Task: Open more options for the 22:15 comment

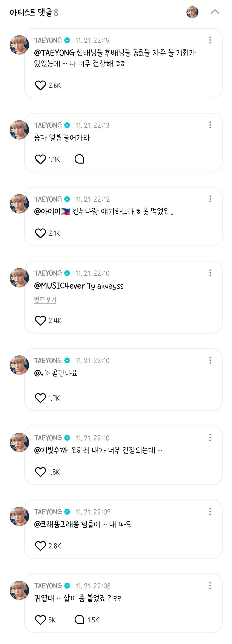Action: click(210, 40)
